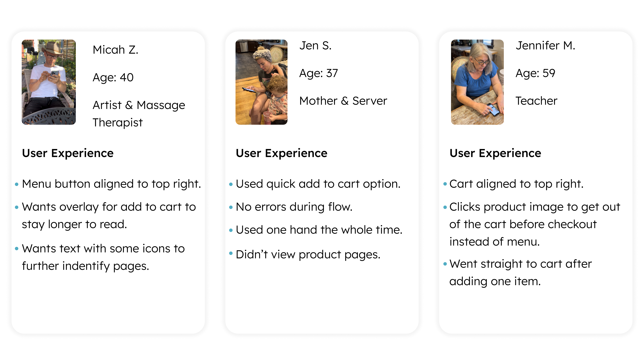Click the Age: 37 label
The height and width of the screenshot is (346, 644).
(318, 73)
